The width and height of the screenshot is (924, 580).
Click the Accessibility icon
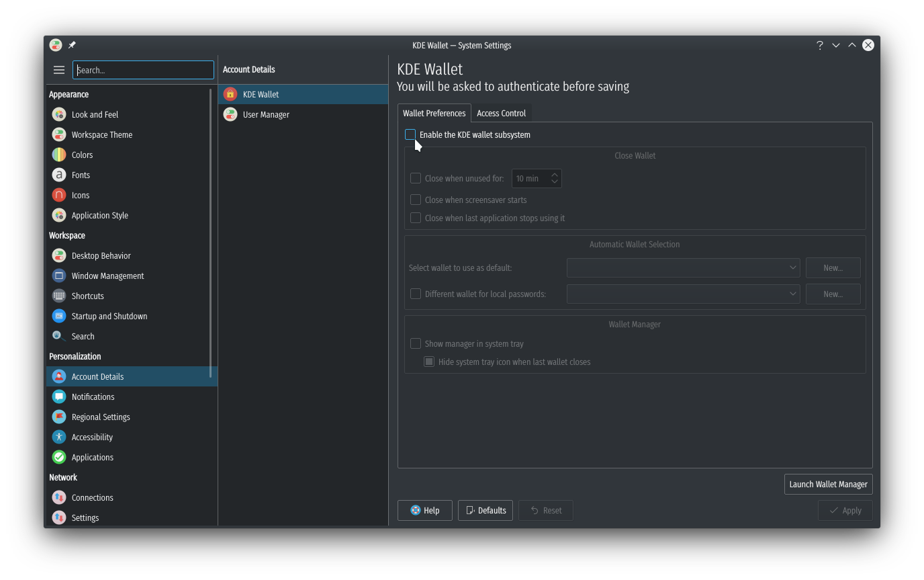coord(59,437)
